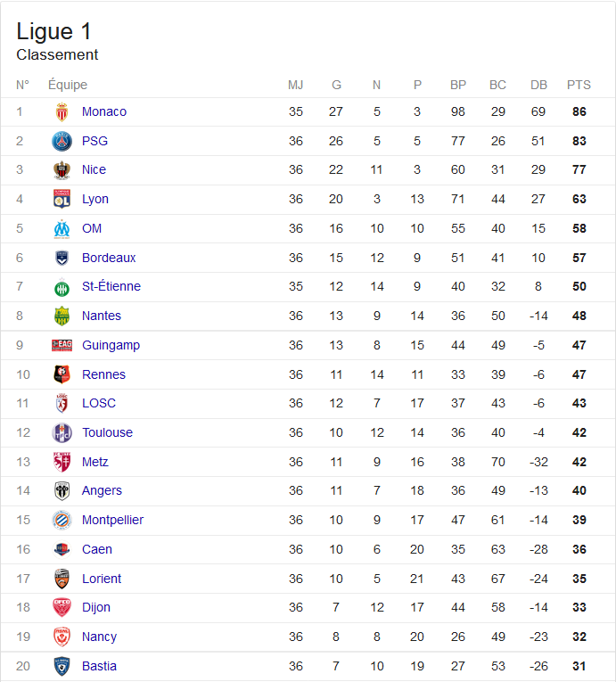Click the PTS column header
This screenshot has width=616, height=682.
pyautogui.click(x=579, y=85)
